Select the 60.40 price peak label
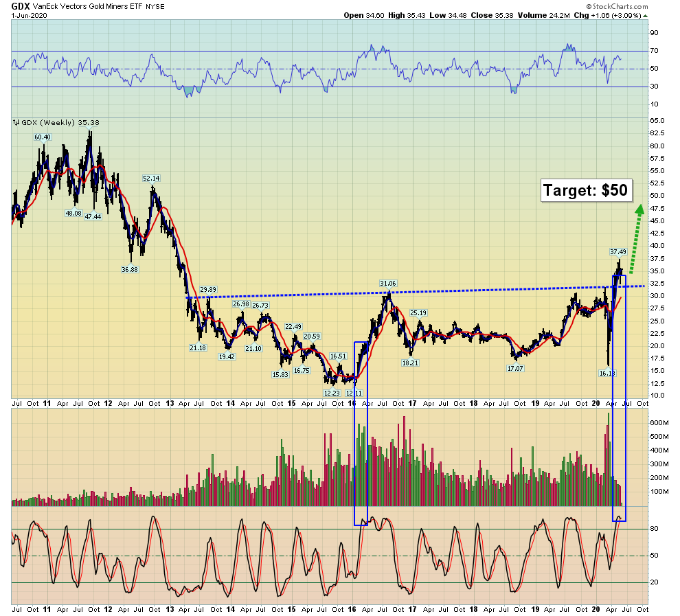 pos(43,137)
